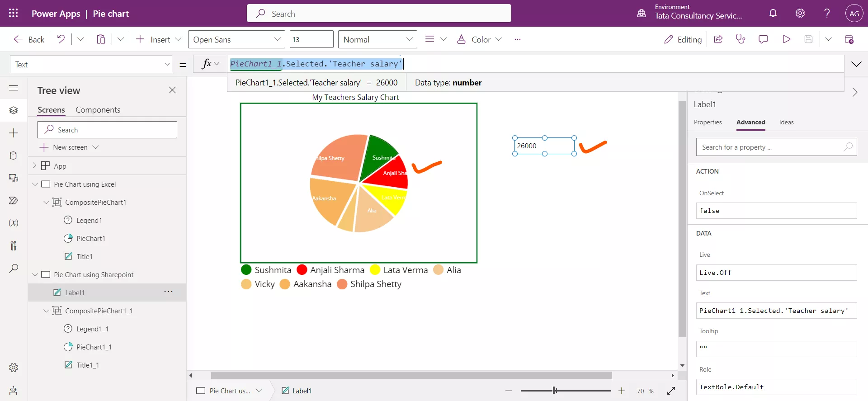Click the font size 13 field
Image resolution: width=868 pixels, height=401 pixels.
tap(311, 39)
